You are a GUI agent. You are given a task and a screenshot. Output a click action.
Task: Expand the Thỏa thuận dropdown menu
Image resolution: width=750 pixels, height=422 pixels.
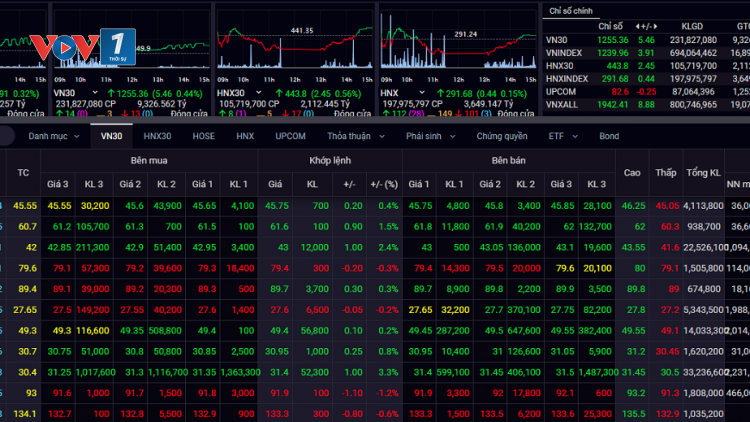(x=355, y=136)
